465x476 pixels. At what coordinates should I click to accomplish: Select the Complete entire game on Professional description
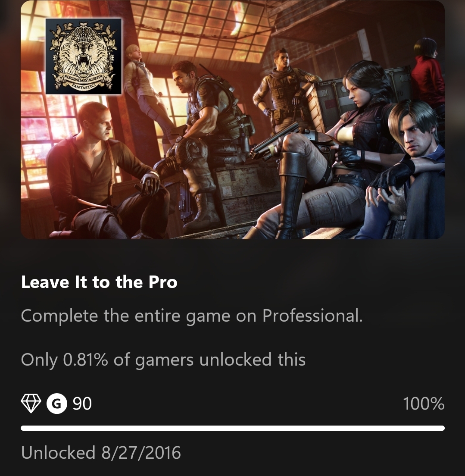[192, 316]
